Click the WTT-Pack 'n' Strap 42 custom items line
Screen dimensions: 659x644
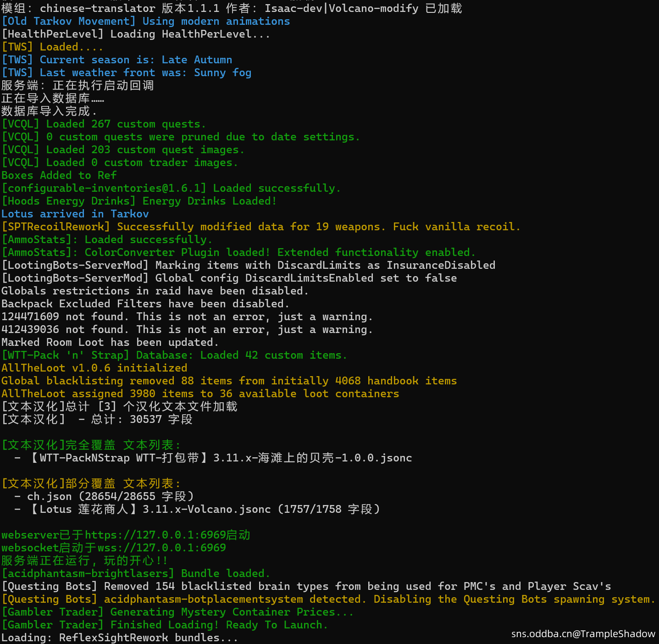click(174, 355)
